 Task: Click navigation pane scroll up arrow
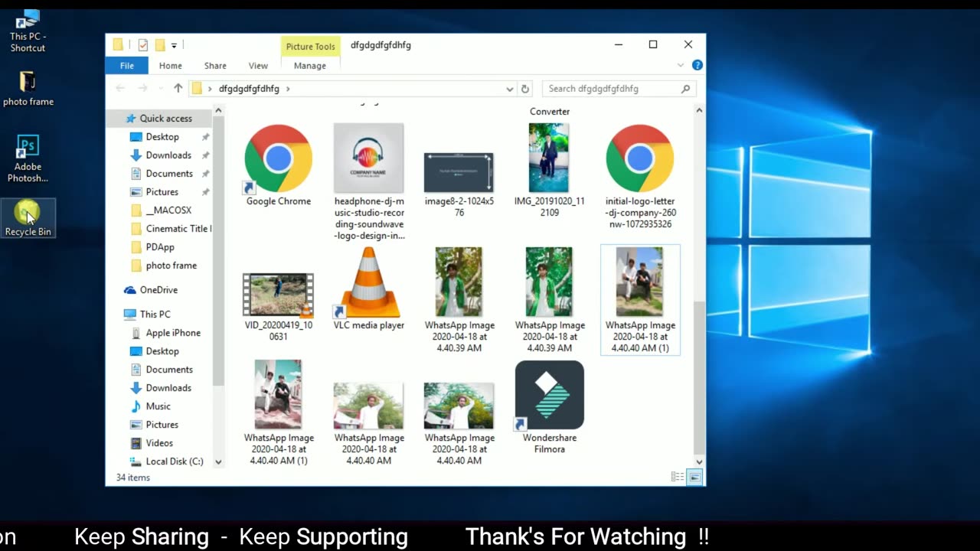tap(218, 111)
